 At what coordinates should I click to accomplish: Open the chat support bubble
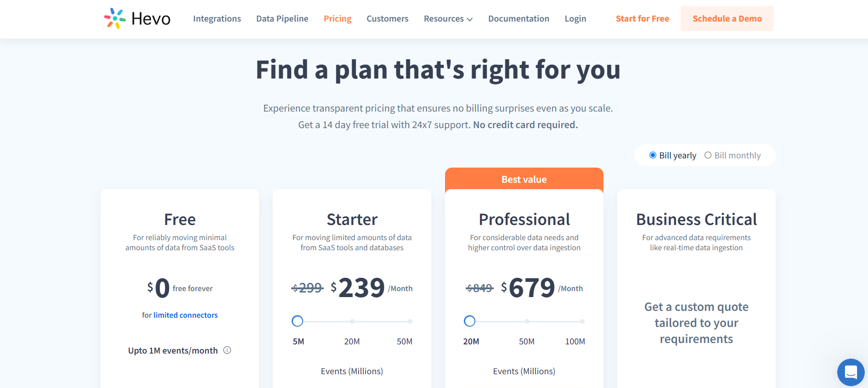[851, 372]
